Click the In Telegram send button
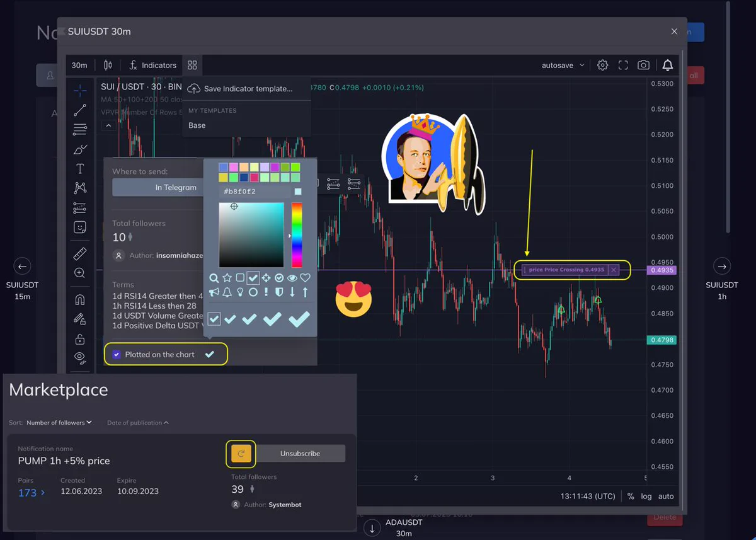This screenshot has width=756, height=540. click(x=157, y=187)
